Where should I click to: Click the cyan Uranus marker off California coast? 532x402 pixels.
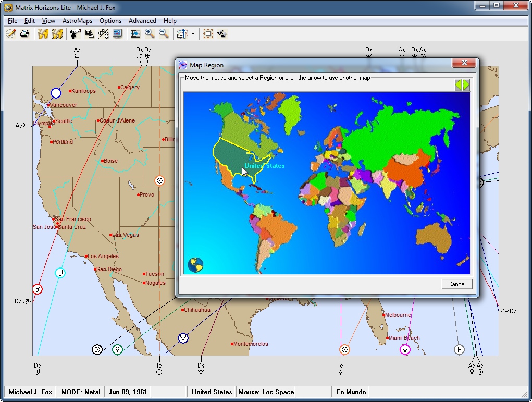[60, 273]
